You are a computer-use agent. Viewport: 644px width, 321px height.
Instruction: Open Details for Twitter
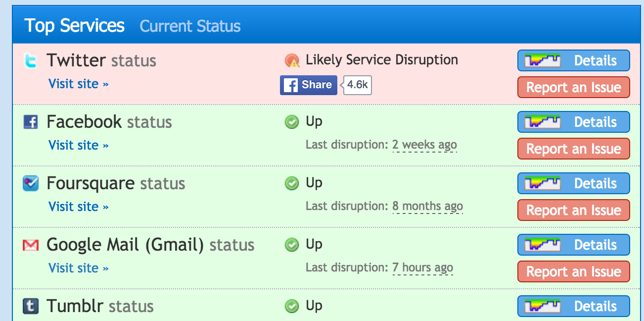click(574, 60)
